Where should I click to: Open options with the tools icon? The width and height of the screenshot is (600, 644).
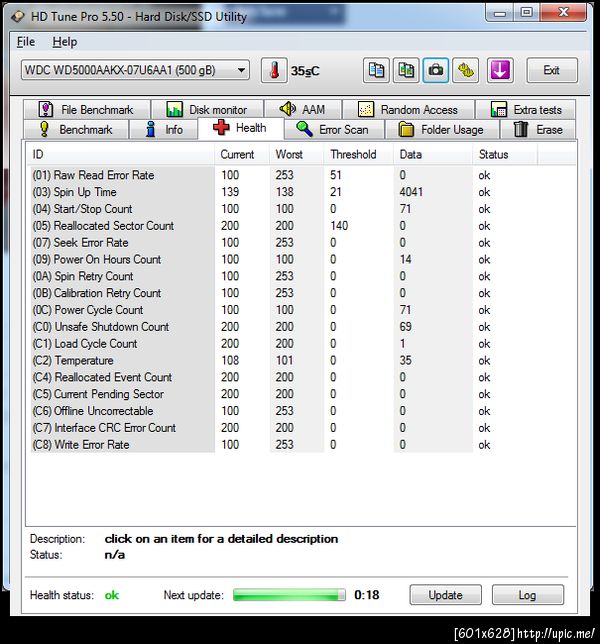[466, 70]
